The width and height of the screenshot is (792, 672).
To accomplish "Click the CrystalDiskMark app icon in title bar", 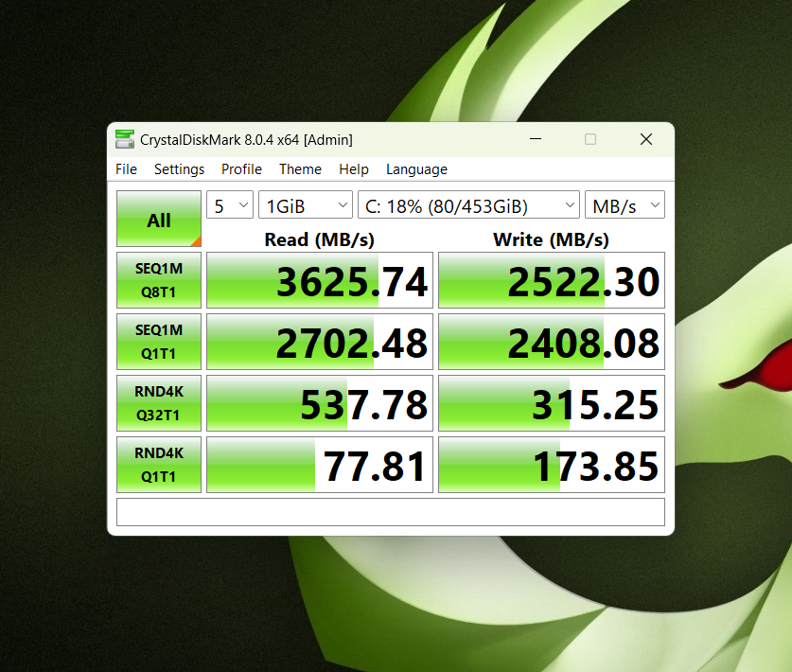I will pos(125,139).
